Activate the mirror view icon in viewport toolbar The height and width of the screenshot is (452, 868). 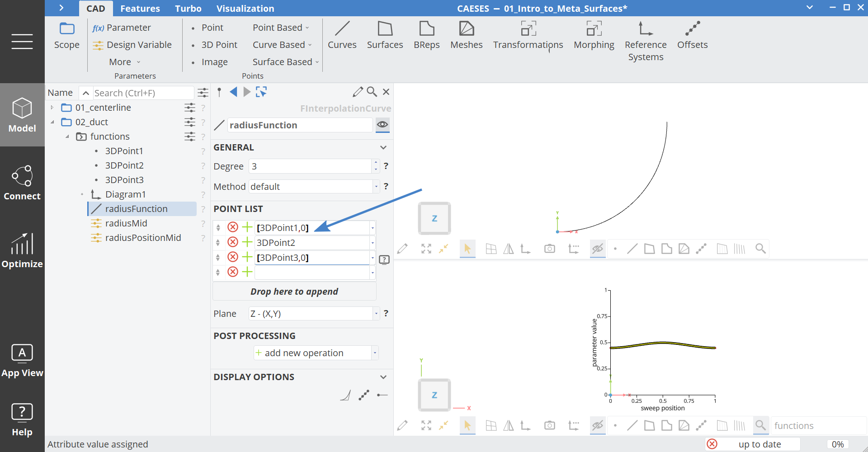pyautogui.click(x=508, y=248)
